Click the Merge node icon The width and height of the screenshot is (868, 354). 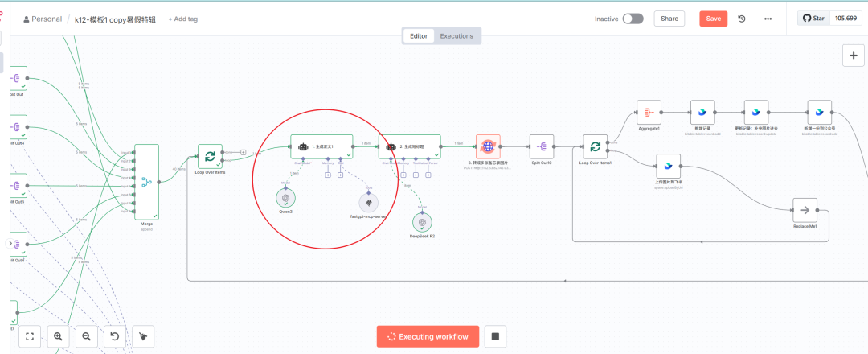pos(146,181)
